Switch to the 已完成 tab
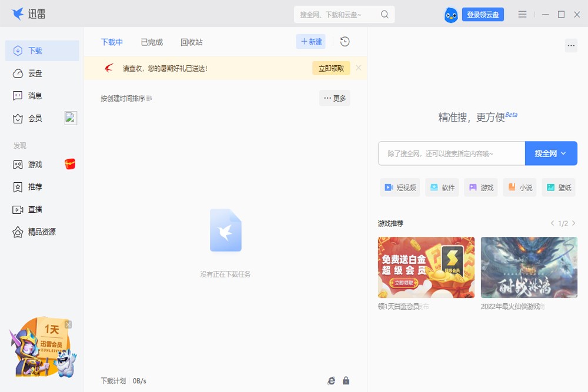Screen dimensions: 588x392 pos(152,42)
